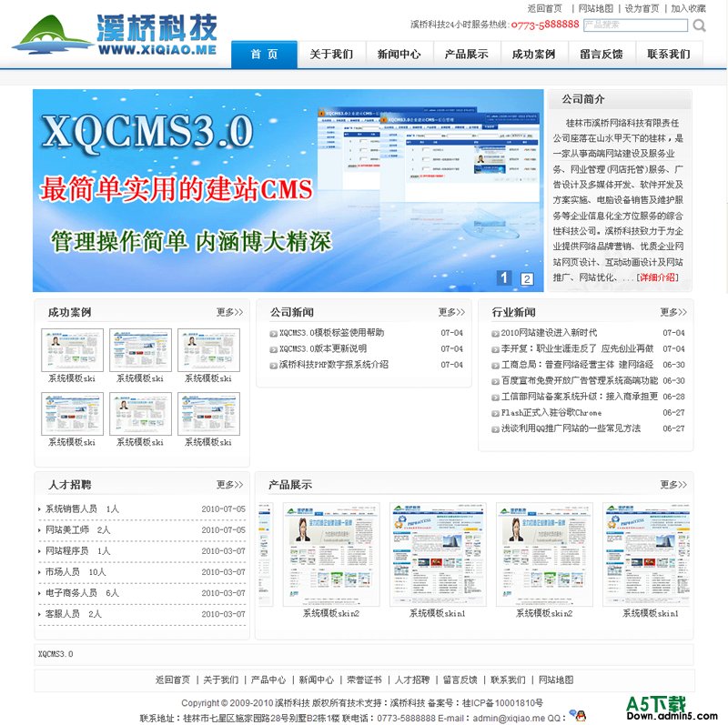The width and height of the screenshot is (728, 725).
Task: Switch banner to slide 2
Action: tap(527, 279)
